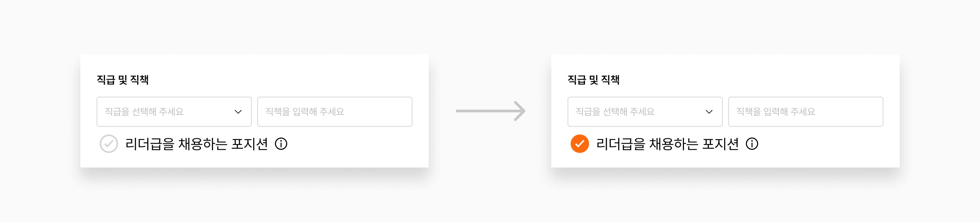Image resolution: width=980 pixels, height=222 pixels.
Task: Click the right card's 직급 및 직책 heading
Action: pyautogui.click(x=593, y=80)
